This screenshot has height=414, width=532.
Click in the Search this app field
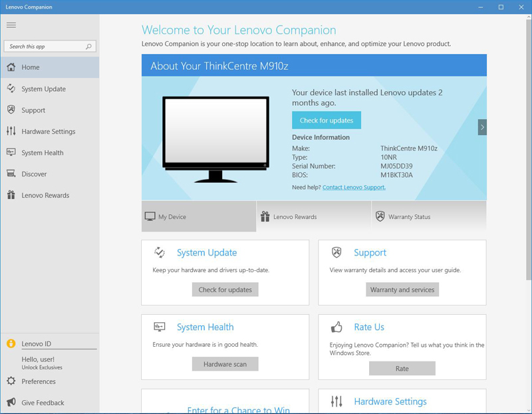[x=50, y=47]
